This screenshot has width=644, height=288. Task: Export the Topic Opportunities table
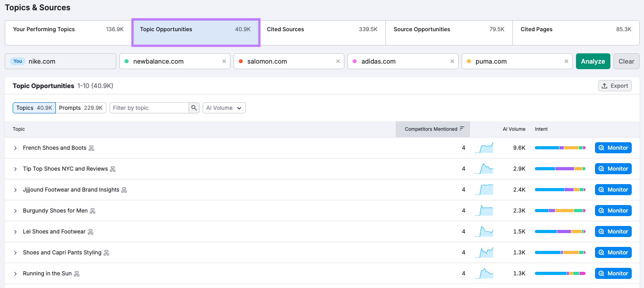pos(615,86)
